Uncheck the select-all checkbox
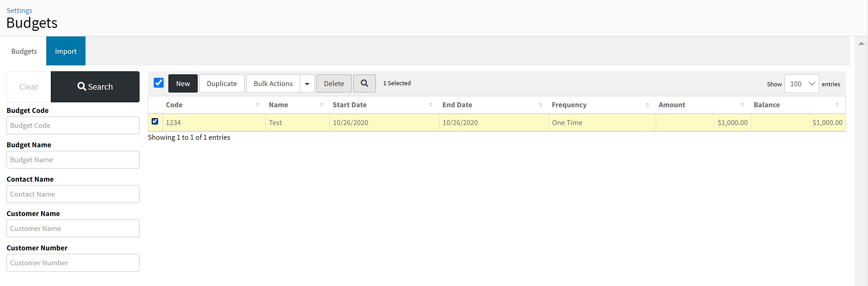868x286 pixels. (x=158, y=83)
